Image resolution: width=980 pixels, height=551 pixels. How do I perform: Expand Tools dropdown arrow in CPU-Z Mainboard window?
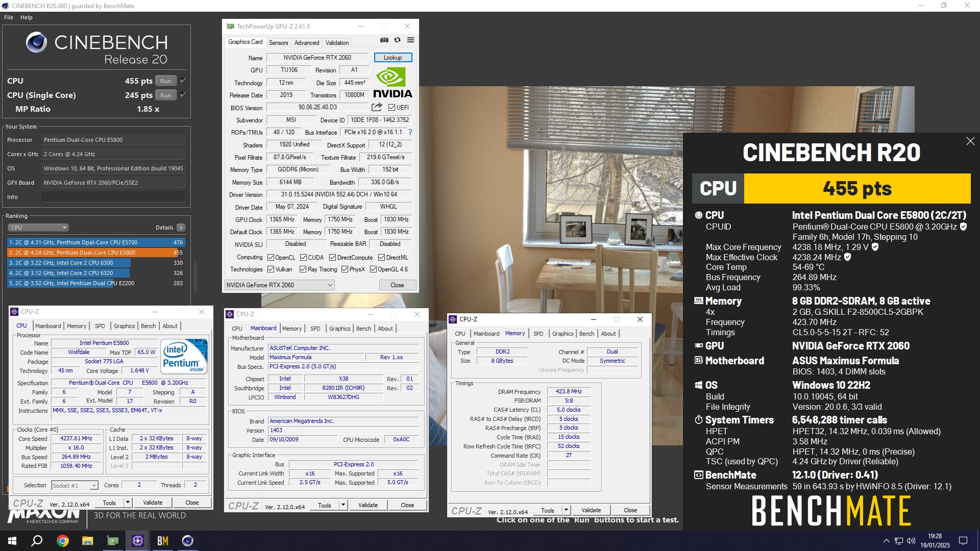[343, 505]
